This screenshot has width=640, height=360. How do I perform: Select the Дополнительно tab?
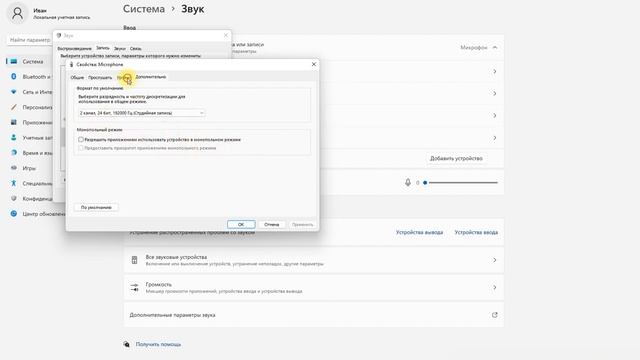[x=151, y=77]
